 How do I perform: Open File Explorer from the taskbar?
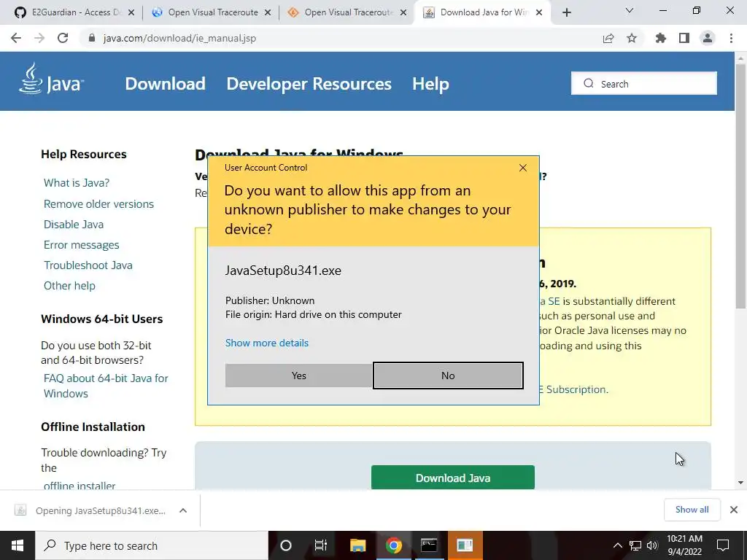point(357,545)
